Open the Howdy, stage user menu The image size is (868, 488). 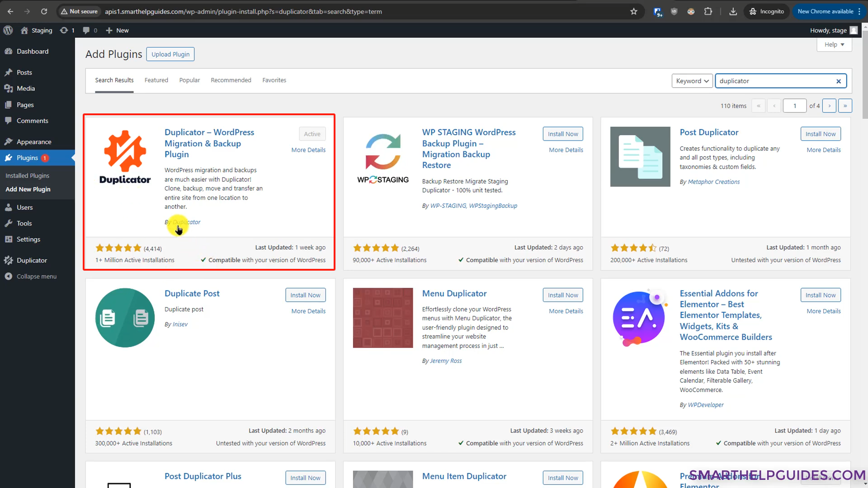[x=833, y=30]
